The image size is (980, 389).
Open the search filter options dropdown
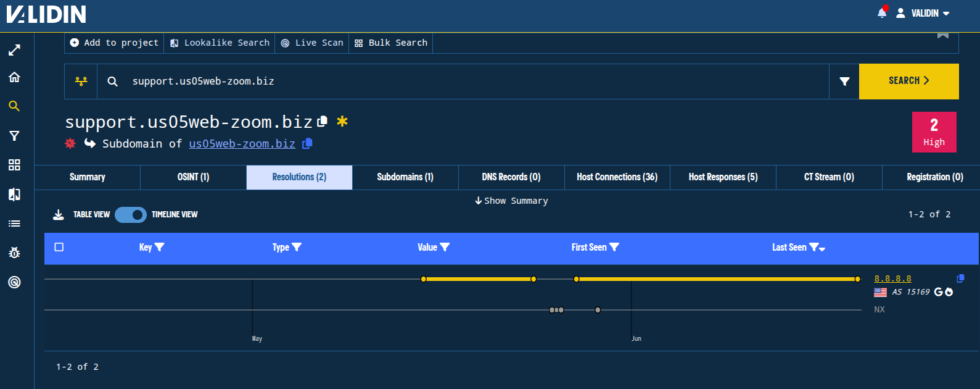pyautogui.click(x=844, y=81)
